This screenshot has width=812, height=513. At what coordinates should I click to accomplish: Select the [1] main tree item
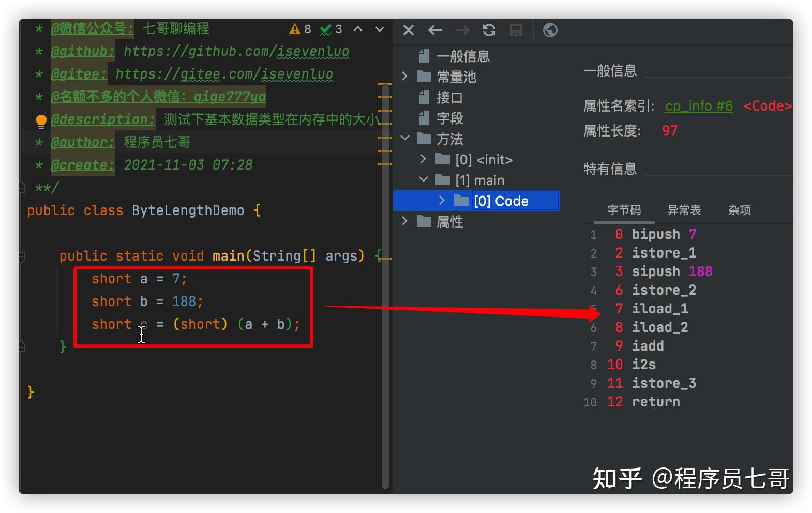coord(479,180)
